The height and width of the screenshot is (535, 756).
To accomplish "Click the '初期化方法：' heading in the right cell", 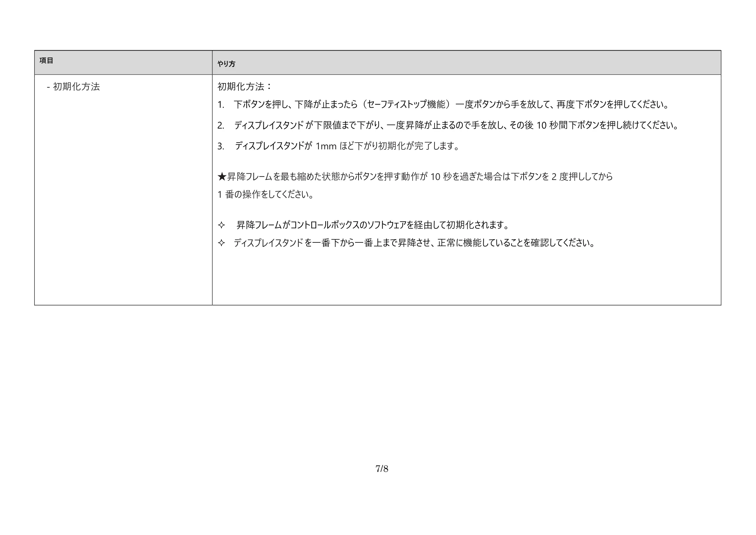I will tap(244, 87).
